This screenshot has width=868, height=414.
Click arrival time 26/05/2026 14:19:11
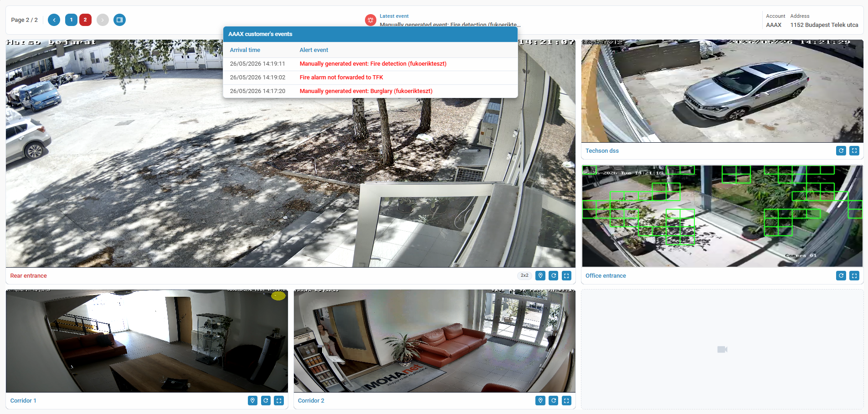click(x=257, y=64)
